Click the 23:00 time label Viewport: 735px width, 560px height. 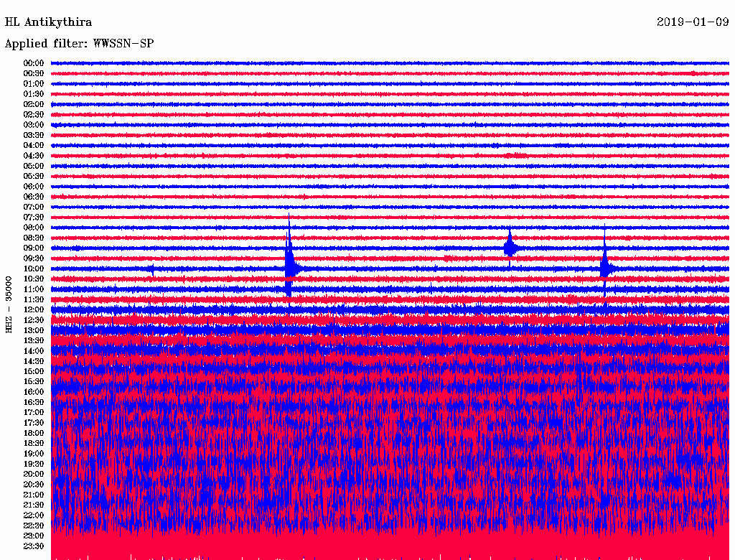(x=34, y=536)
